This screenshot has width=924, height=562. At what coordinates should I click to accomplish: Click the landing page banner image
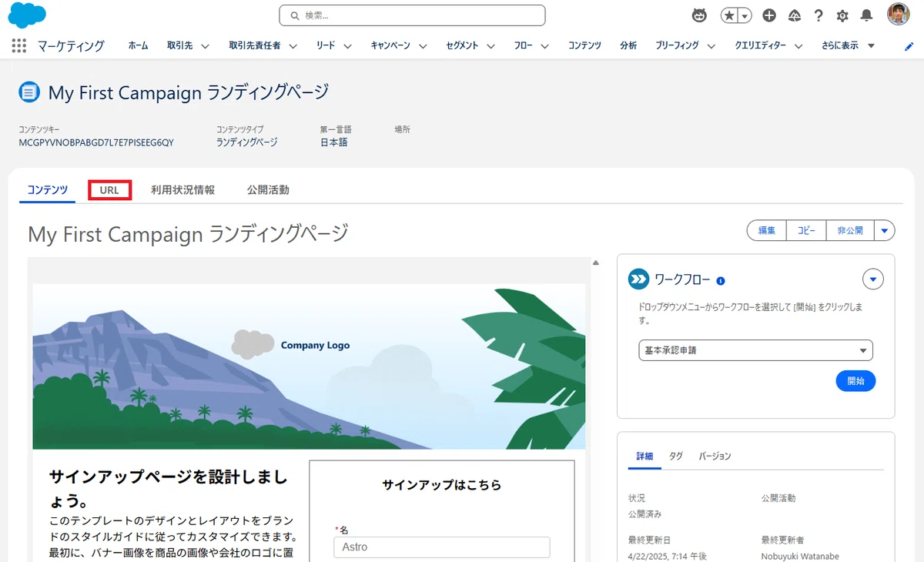point(309,366)
